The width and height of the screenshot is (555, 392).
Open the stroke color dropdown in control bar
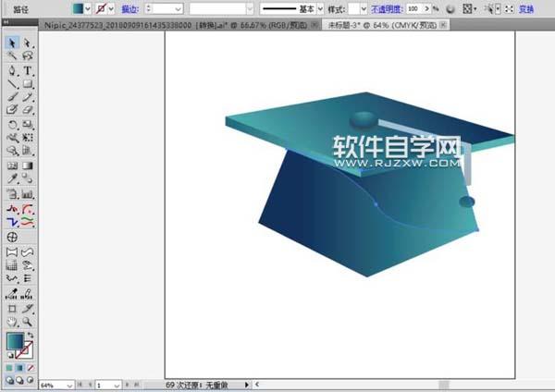pos(111,9)
